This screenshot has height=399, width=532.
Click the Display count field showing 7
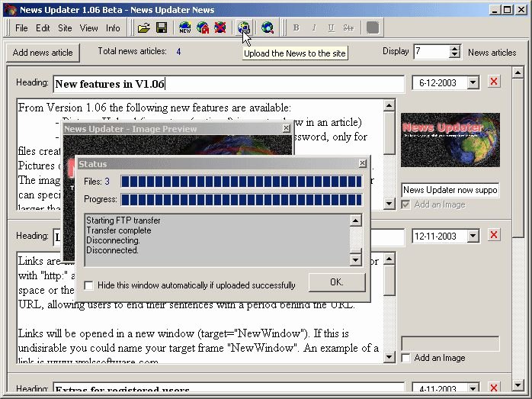[x=431, y=52]
